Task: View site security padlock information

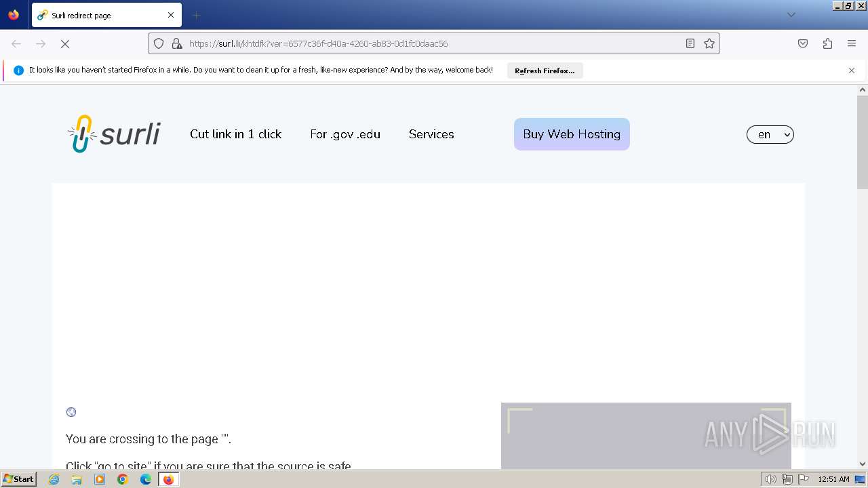Action: [x=177, y=43]
